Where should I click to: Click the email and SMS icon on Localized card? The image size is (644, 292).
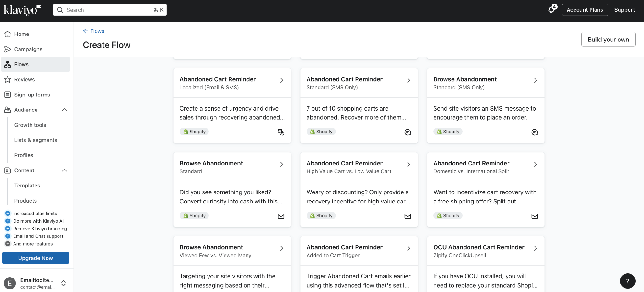tap(281, 132)
